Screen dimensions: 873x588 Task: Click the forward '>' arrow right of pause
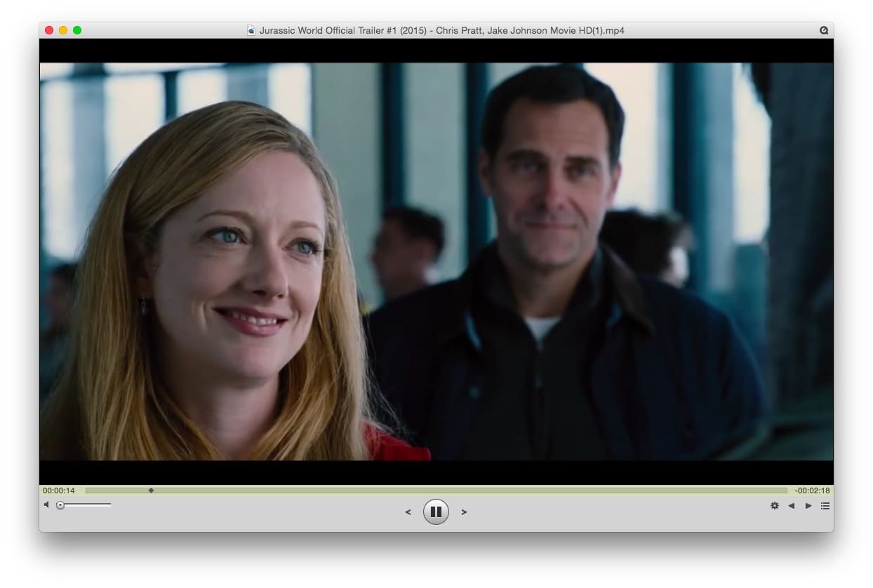[x=464, y=512]
